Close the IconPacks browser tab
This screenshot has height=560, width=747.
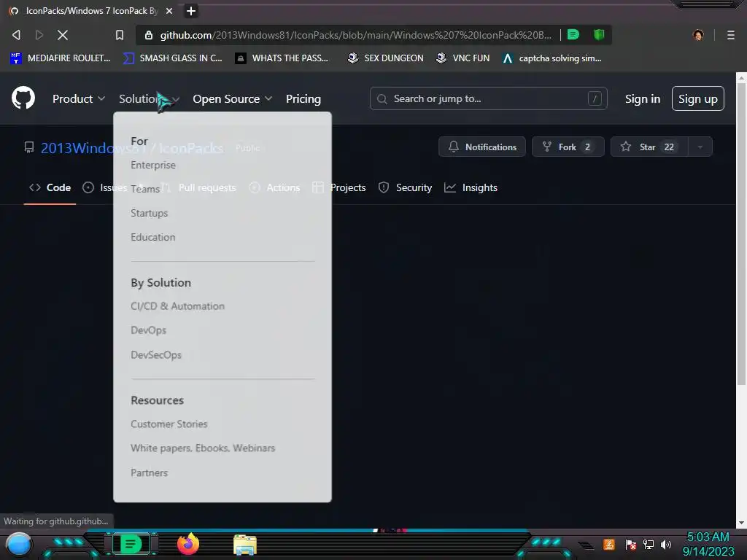pos(169,11)
